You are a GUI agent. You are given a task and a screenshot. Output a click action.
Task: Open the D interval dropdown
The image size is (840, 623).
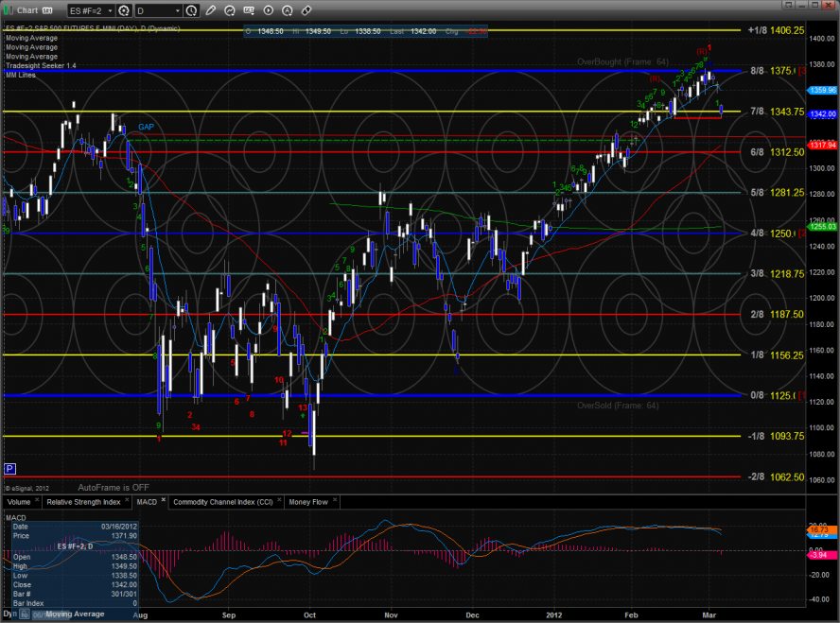[x=156, y=10]
